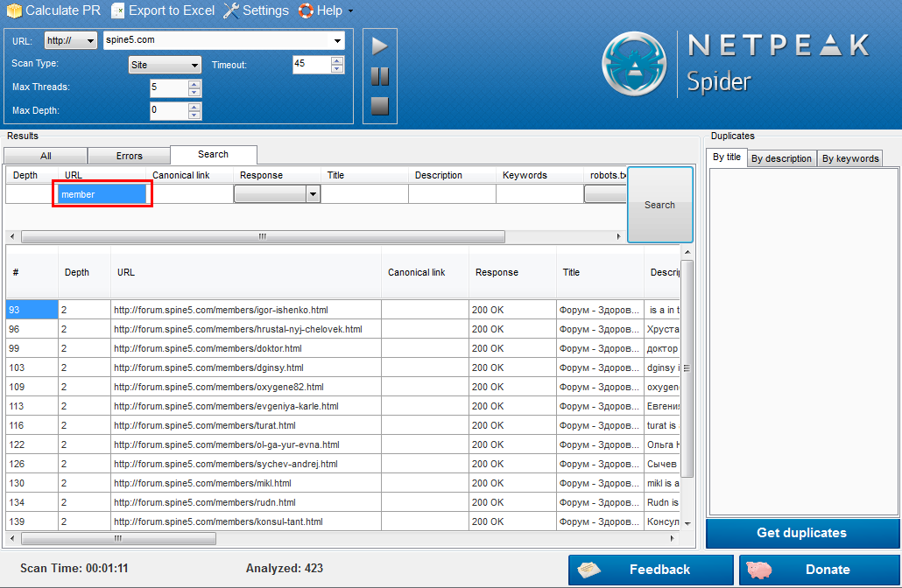Expand the Help menu arrow

pyautogui.click(x=351, y=10)
